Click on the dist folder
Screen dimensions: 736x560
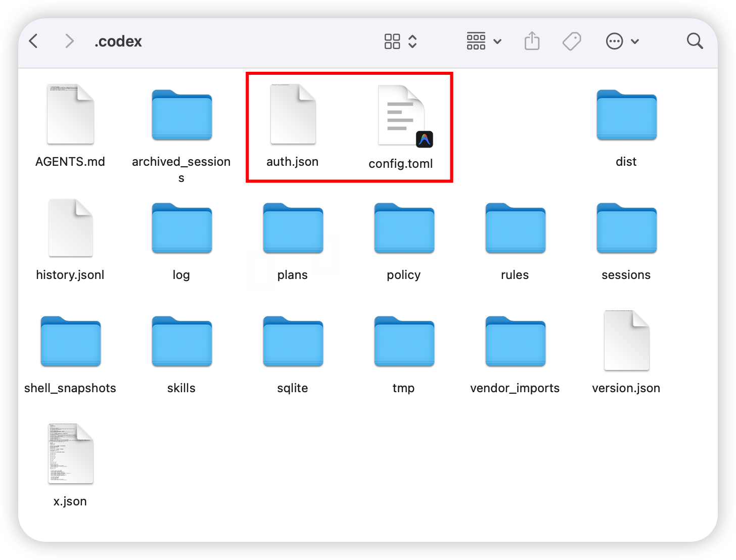click(626, 115)
